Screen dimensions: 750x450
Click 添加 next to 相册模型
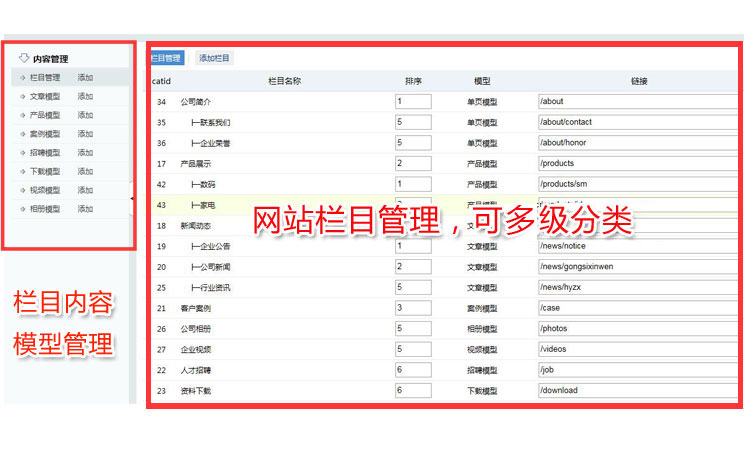85,209
